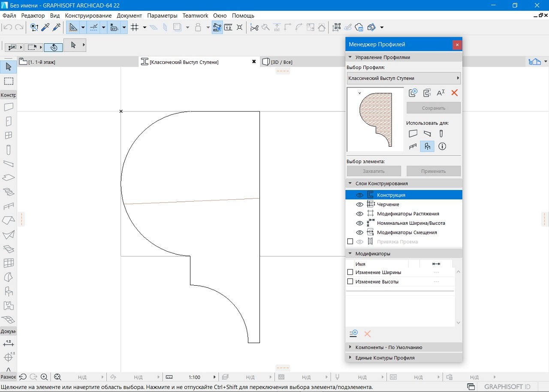Click the profile preview thumbnail
549x392 pixels.
(x=375, y=120)
